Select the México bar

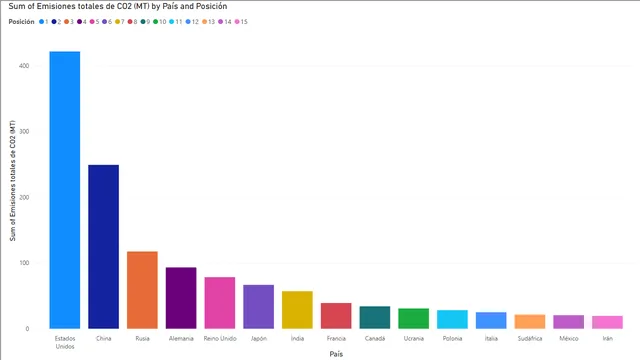pyautogui.click(x=569, y=322)
